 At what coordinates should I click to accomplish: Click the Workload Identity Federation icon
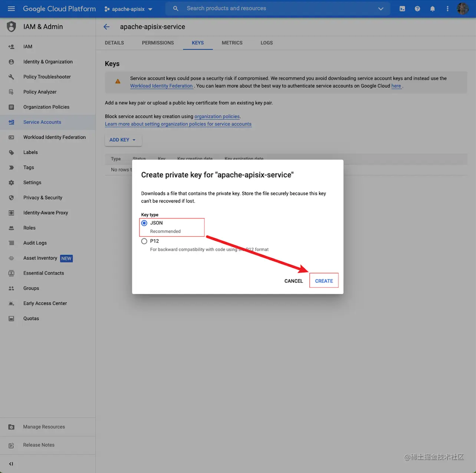coord(12,137)
